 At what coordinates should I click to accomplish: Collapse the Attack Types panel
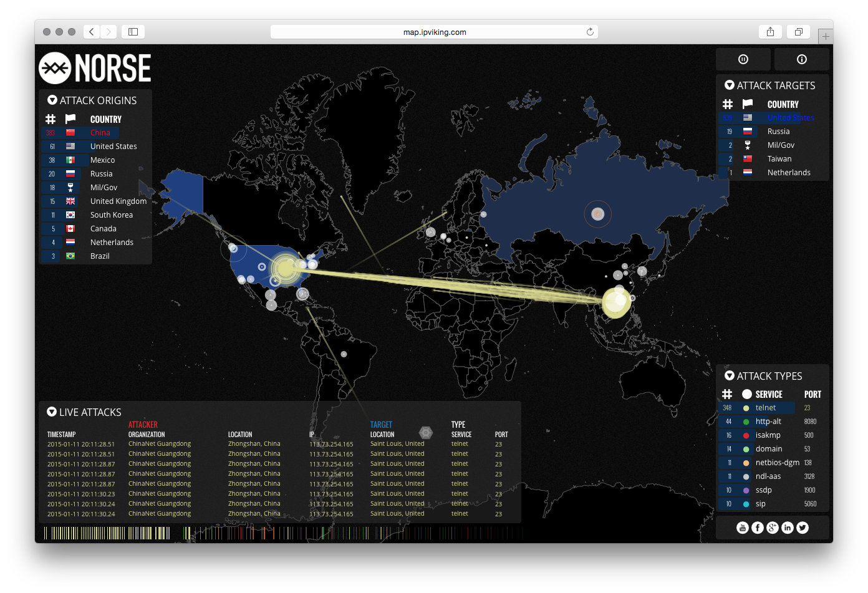coord(730,375)
